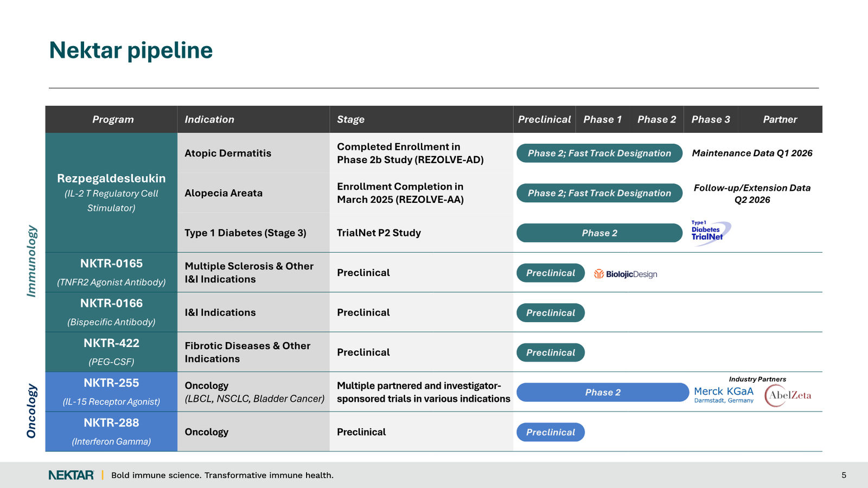The width and height of the screenshot is (868, 488).
Task: Click the slide page number 5
Action: tap(844, 475)
